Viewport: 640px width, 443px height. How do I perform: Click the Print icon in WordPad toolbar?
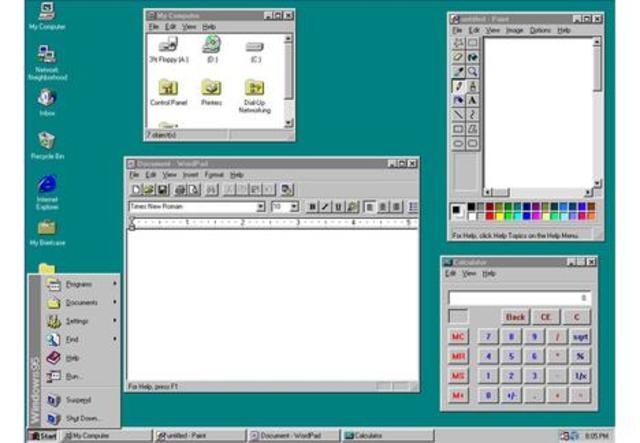pyautogui.click(x=180, y=189)
